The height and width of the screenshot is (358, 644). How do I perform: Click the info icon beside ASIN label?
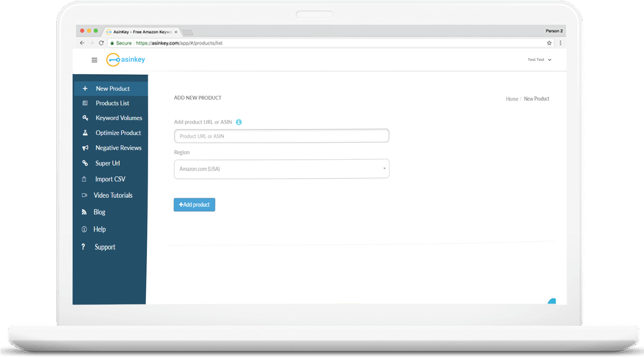tap(239, 122)
